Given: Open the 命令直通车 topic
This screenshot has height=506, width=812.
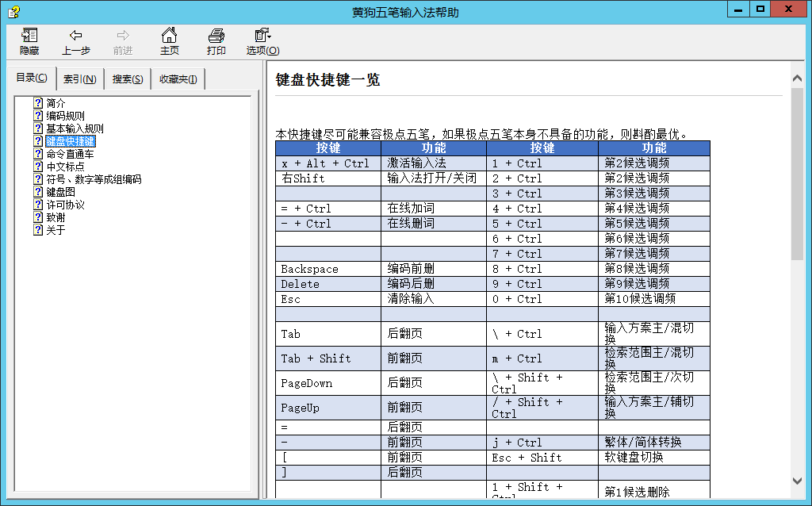Looking at the screenshot, I should point(70,154).
